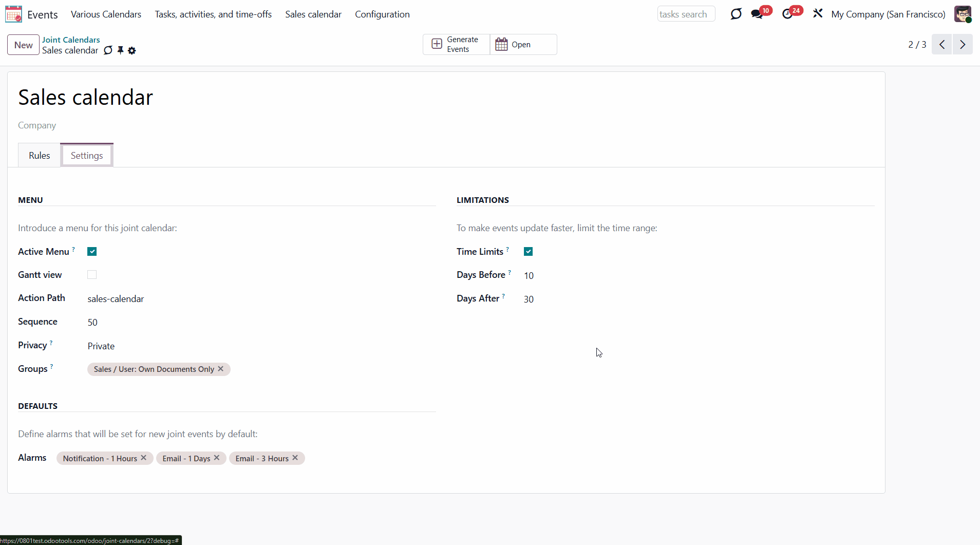Viewport: 980px width, 545px height.
Task: Remove the Sales / User group tag
Action: tap(220, 369)
